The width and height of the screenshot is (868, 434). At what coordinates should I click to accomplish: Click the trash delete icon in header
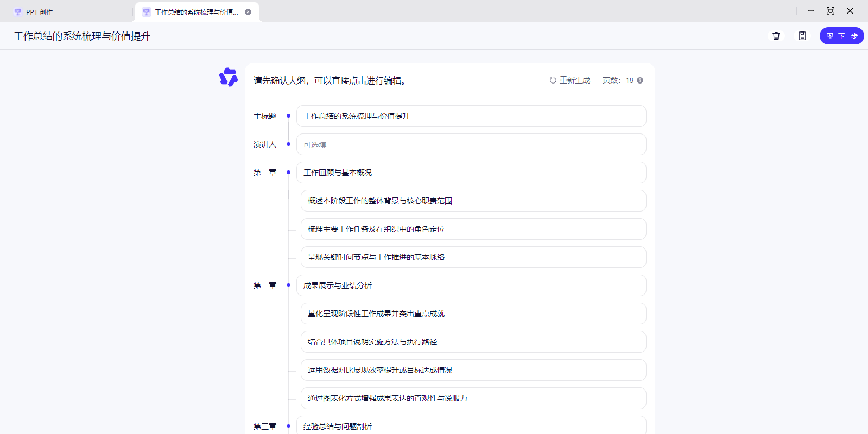click(776, 36)
